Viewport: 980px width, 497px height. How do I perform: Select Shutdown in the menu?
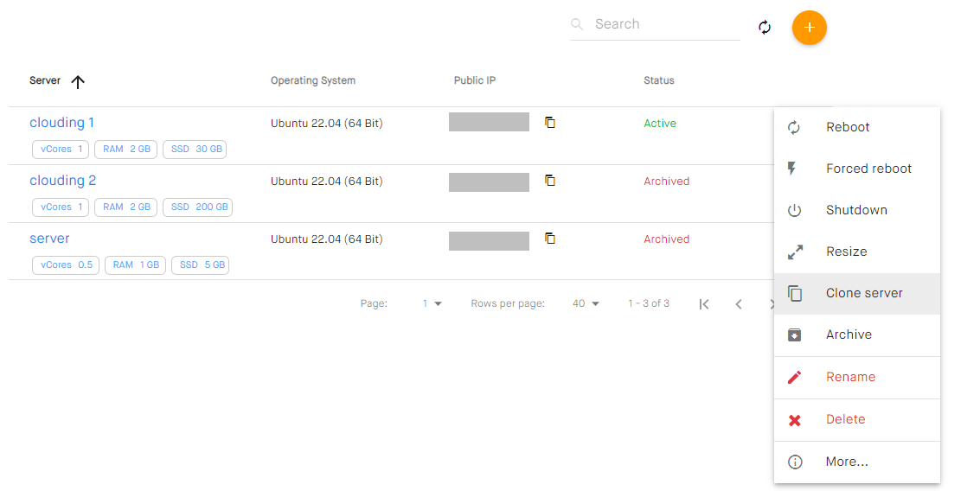coord(857,210)
